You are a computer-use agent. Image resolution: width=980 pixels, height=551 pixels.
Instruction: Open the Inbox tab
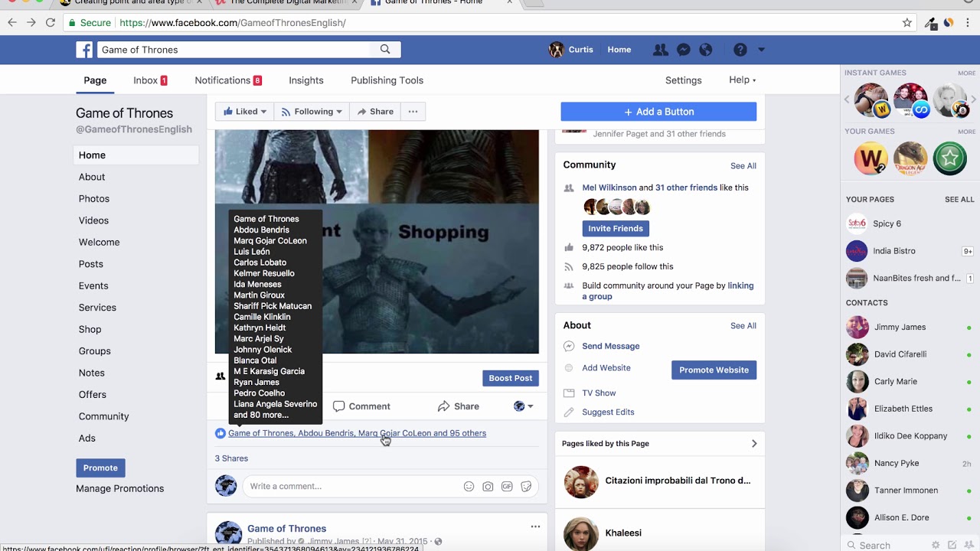tap(150, 80)
